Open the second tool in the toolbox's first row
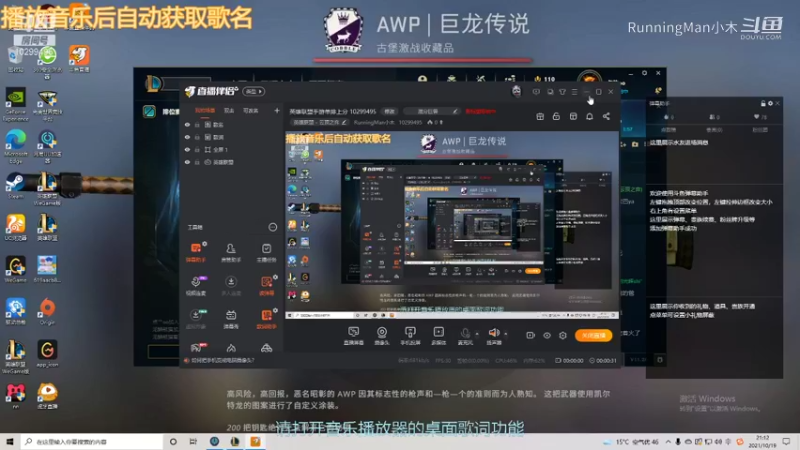Viewport: 800px width, 450px height. (x=231, y=252)
